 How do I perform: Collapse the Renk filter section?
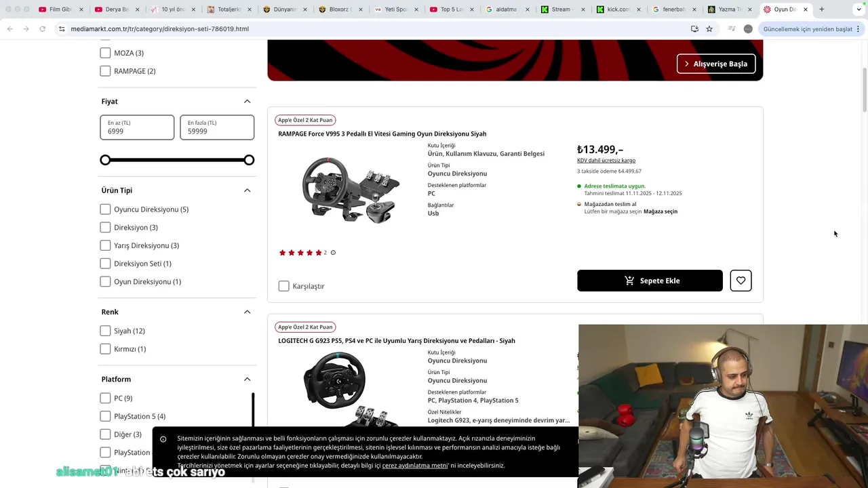(247, 312)
